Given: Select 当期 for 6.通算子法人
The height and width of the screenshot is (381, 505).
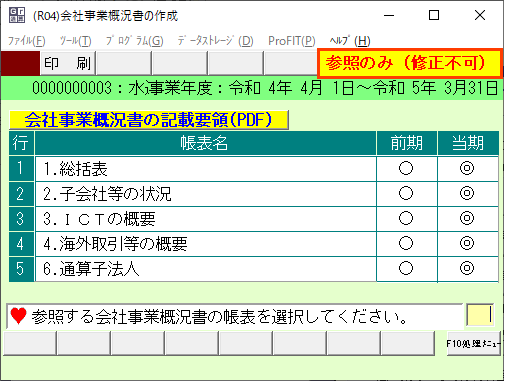Looking at the screenshot, I should [467, 268].
